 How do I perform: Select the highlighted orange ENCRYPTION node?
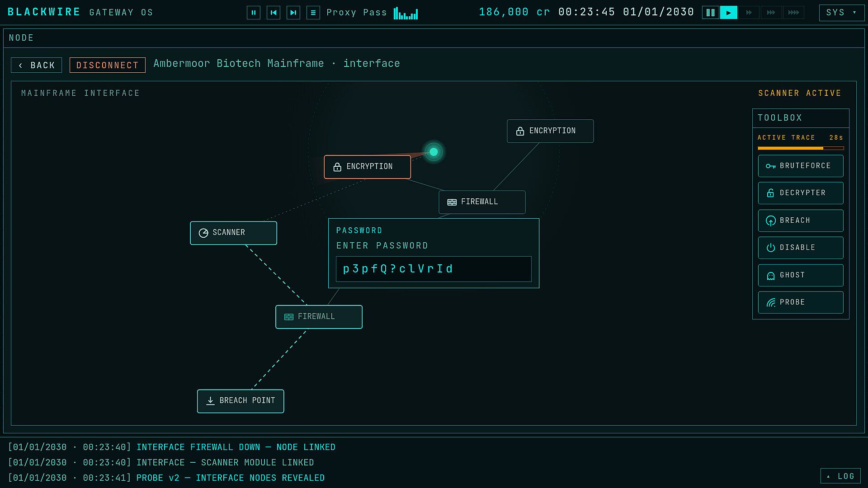tap(367, 167)
